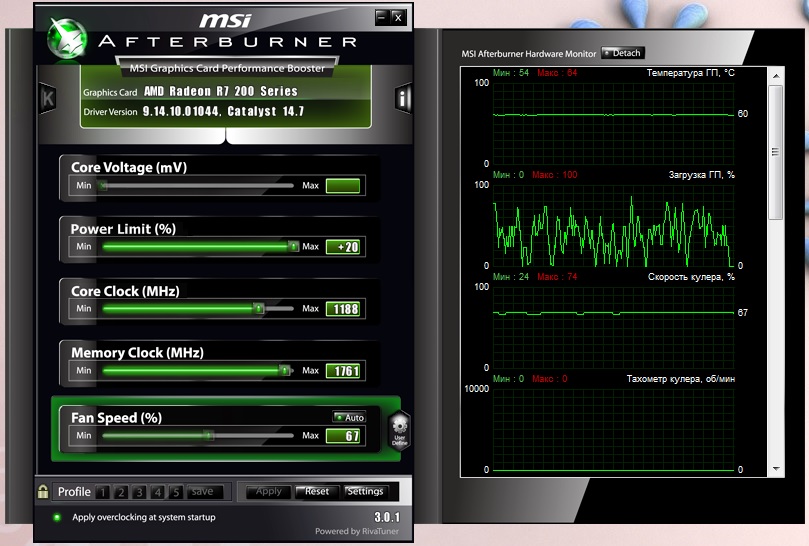Screen dimensions: 809x546
Task: Click the Power Limit +20 value field
Action: [343, 247]
